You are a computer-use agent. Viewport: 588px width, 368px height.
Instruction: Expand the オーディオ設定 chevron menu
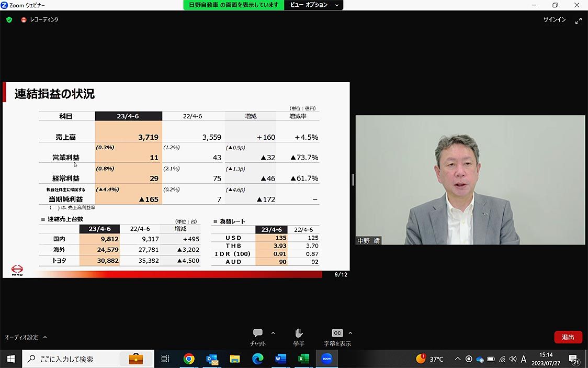[45, 338]
